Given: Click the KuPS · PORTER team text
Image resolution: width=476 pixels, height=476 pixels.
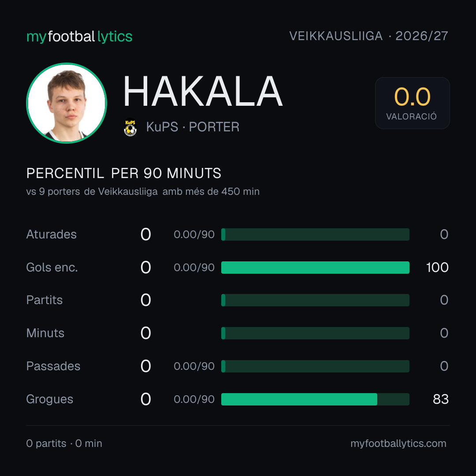Looking at the screenshot, I should (x=193, y=127).
